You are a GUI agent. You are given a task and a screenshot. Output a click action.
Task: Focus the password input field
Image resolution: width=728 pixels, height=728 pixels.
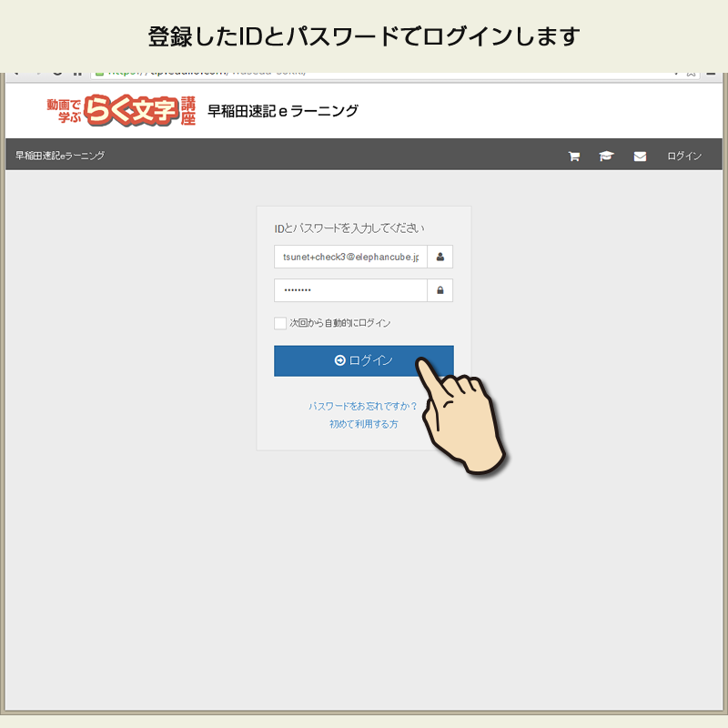(350, 290)
